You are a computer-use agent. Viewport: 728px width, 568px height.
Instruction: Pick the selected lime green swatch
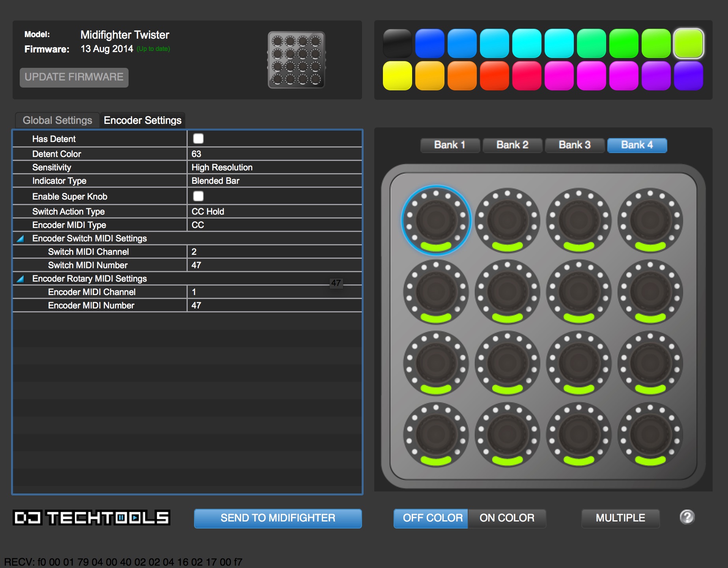click(x=689, y=43)
